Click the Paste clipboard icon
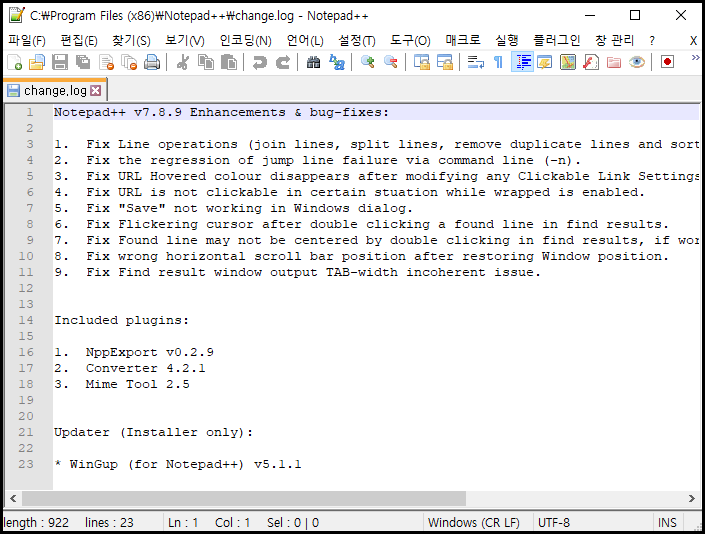705x534 pixels. pos(229,62)
